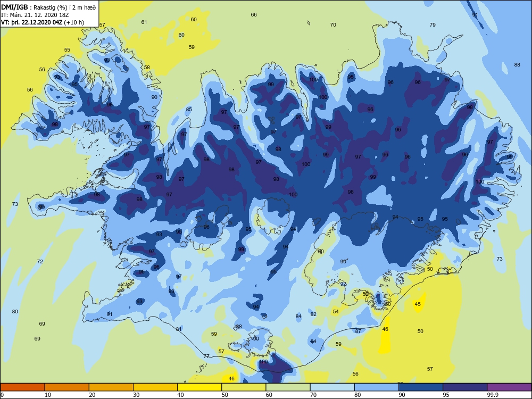This screenshot has width=532, height=399.
Task: Click the '40' label under the color scale
Action: pos(180,395)
